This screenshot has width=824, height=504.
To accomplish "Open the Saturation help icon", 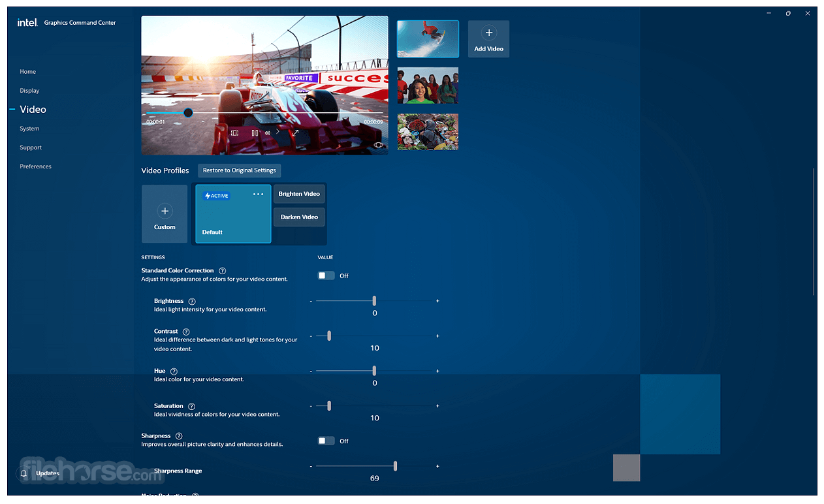I will click(x=191, y=406).
